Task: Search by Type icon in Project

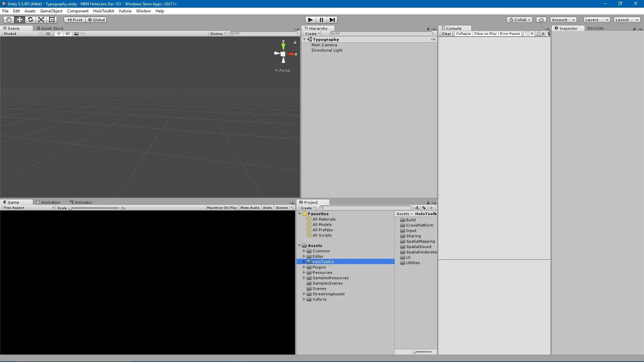Action: tap(417, 208)
